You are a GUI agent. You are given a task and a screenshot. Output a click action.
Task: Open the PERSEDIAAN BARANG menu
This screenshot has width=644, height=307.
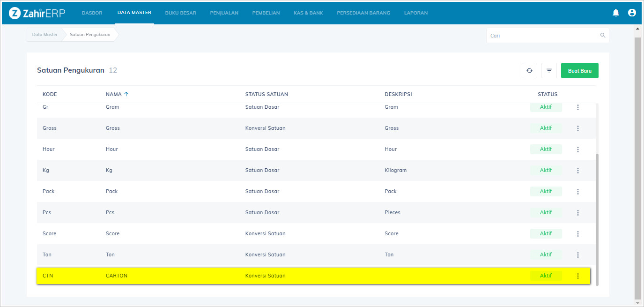pyautogui.click(x=363, y=13)
